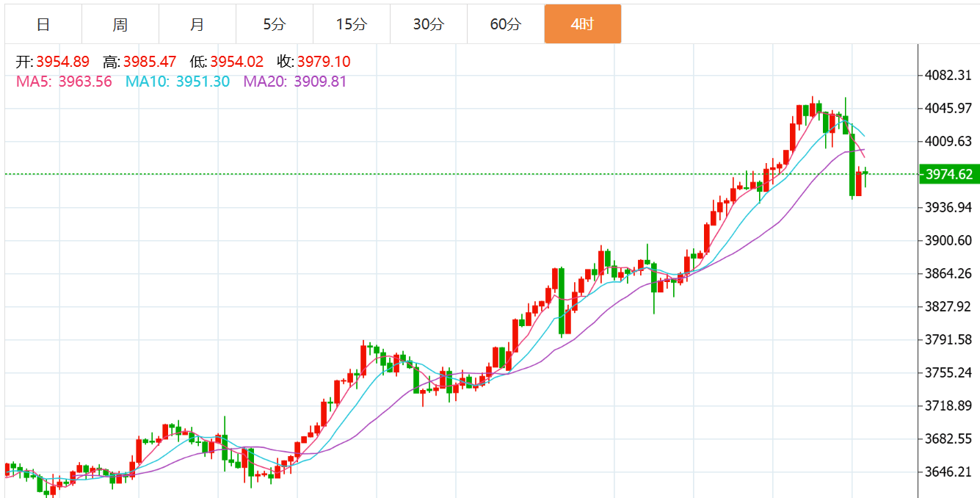Click the 3900.60 price axis label
The width and height of the screenshot is (980, 498).
point(948,240)
